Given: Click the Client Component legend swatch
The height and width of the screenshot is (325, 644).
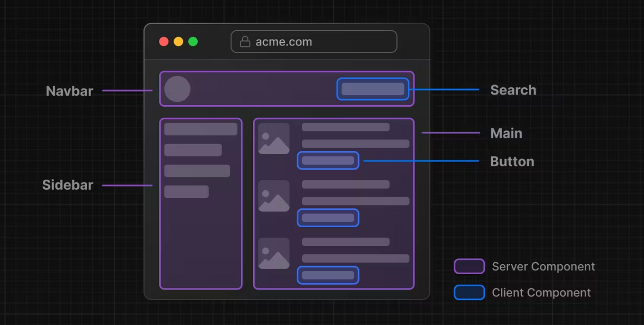Looking at the screenshot, I should pyautogui.click(x=469, y=293).
